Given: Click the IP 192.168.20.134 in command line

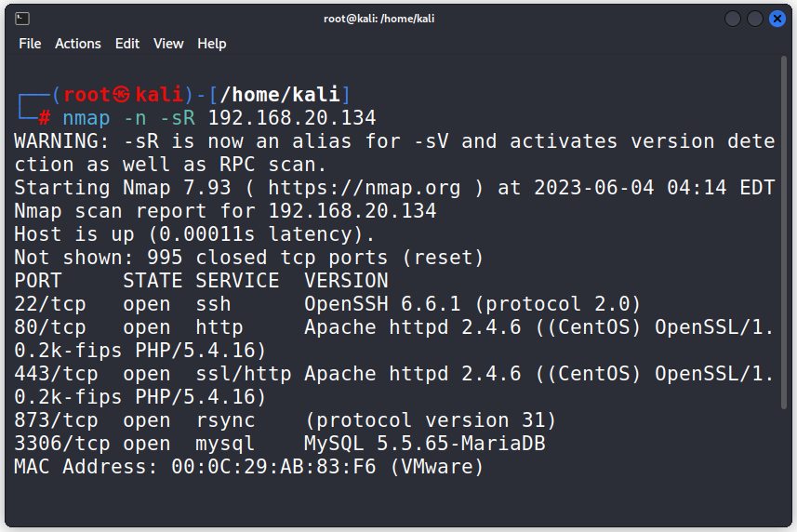Looking at the screenshot, I should 292,118.
